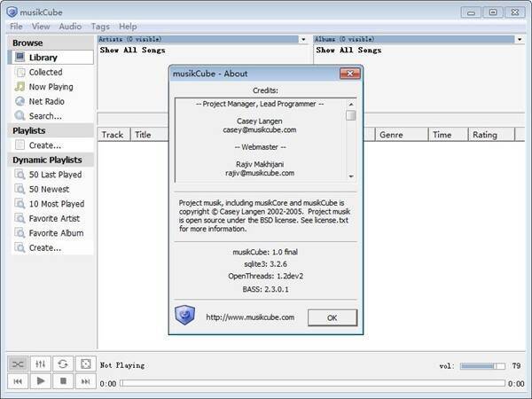Image resolution: width=532 pixels, height=399 pixels.
Task: Open Now Playing in sidebar
Action: (x=51, y=87)
